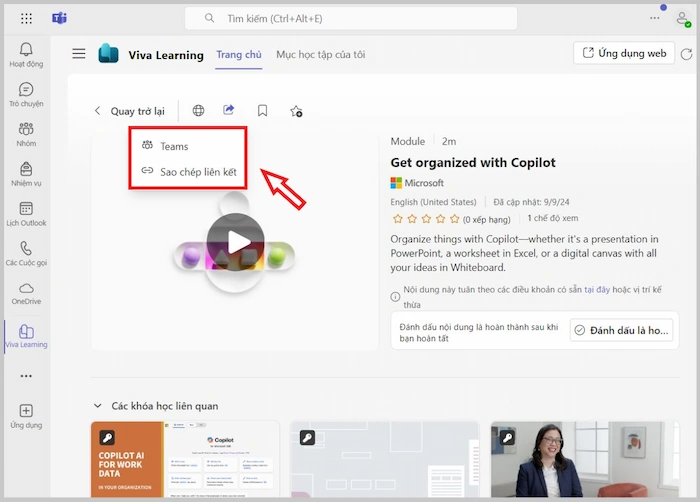
Task: Choose Sao chép liên kết menu item
Action: tap(188, 172)
